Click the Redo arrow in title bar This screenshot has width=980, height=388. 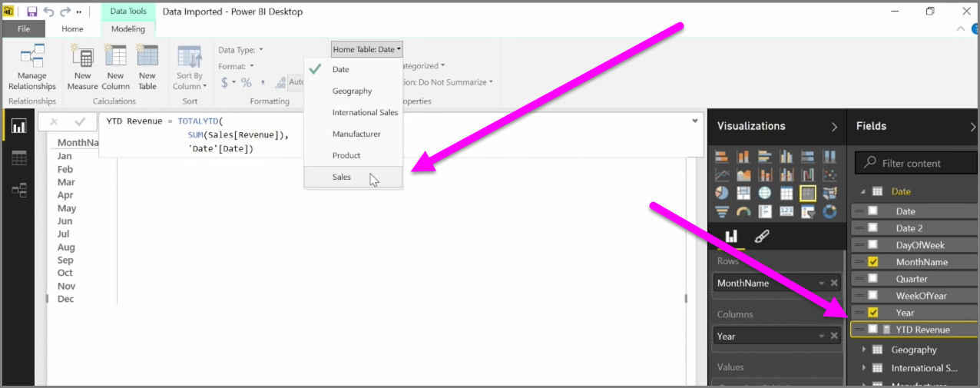click(x=65, y=12)
